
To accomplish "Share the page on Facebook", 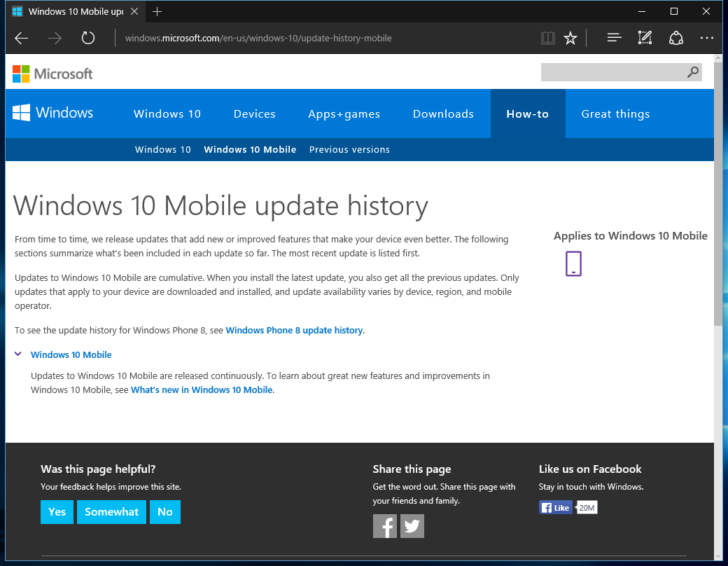I will coord(384,525).
